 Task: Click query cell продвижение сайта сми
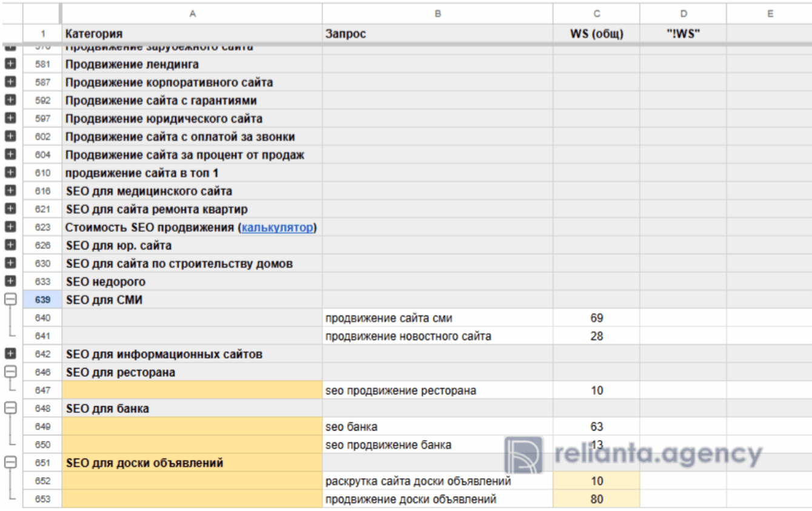(438, 318)
